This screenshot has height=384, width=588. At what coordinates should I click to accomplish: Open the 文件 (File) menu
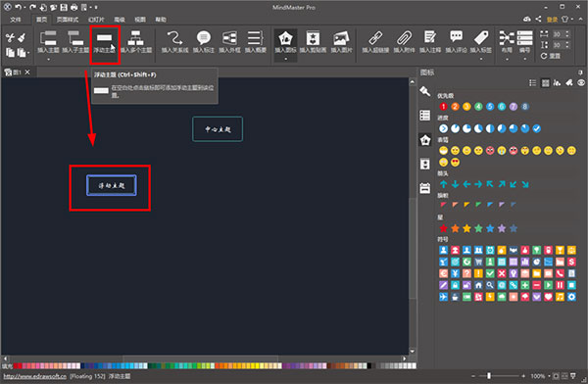pos(16,20)
